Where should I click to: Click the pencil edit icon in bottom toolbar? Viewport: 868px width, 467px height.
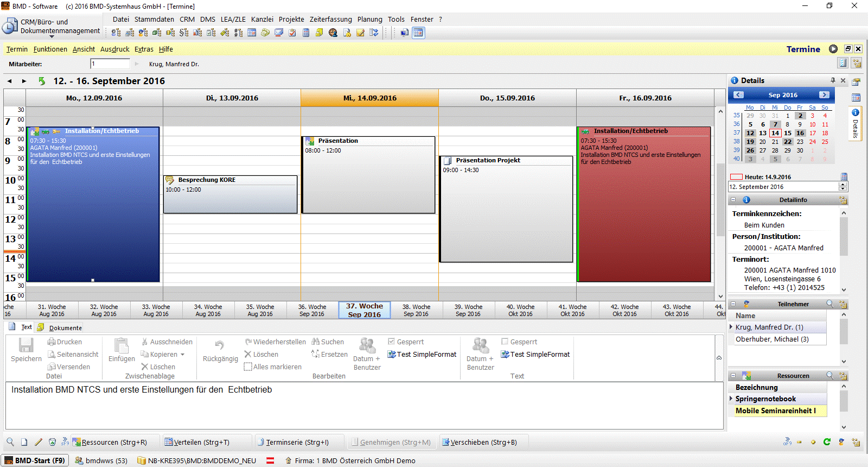[38, 442]
